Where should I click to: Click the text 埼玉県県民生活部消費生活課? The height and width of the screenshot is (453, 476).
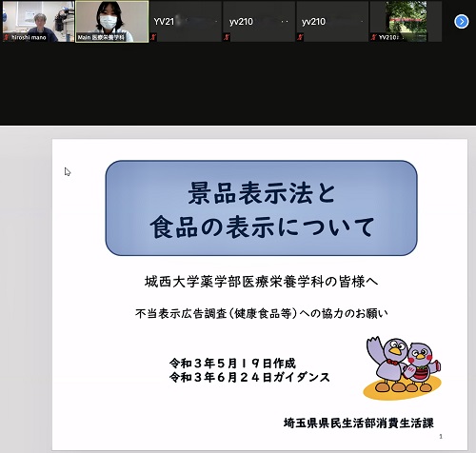(x=359, y=423)
